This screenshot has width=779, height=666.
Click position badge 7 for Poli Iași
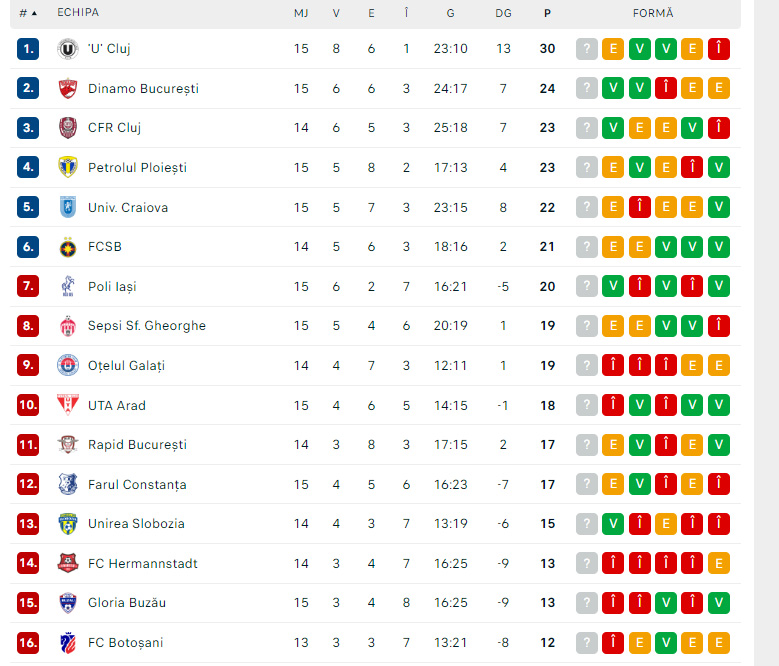coord(28,287)
